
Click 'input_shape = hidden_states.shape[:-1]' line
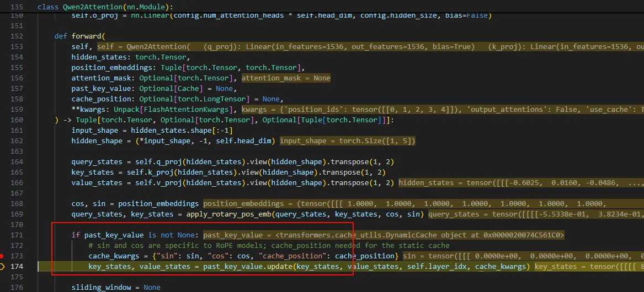tap(152, 131)
